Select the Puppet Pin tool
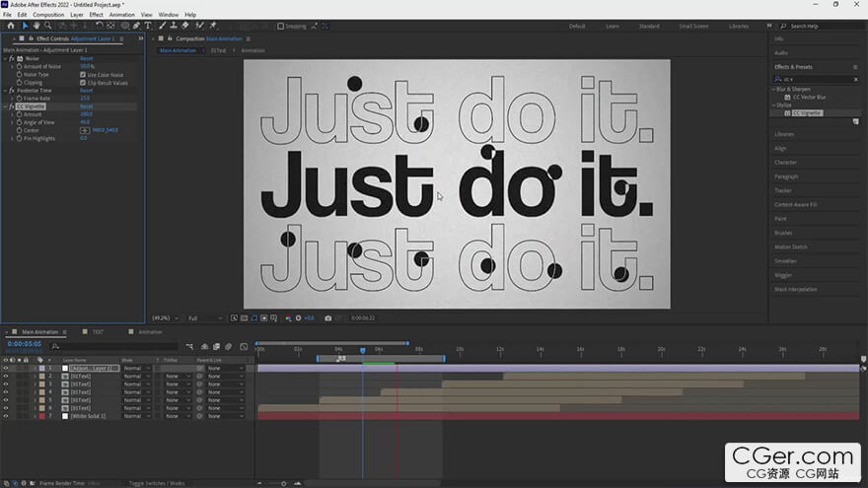The height and width of the screenshot is (488, 868). [x=213, y=26]
